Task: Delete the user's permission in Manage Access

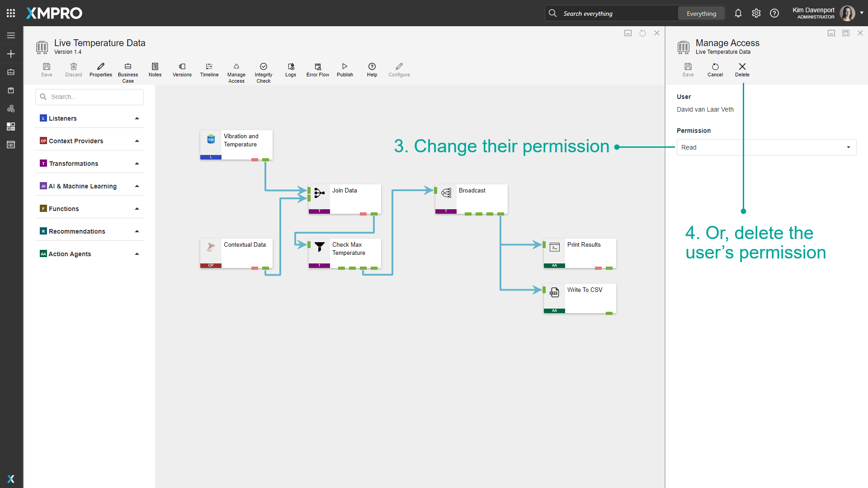Action: [742, 70]
